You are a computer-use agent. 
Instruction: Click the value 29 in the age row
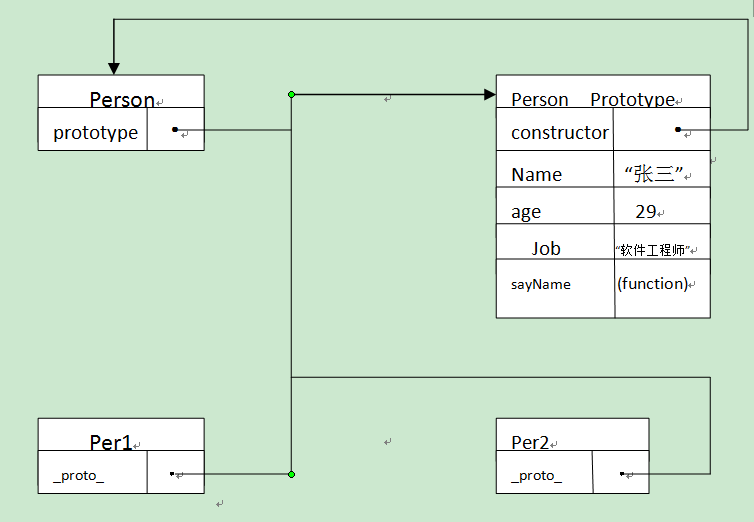coord(645,211)
